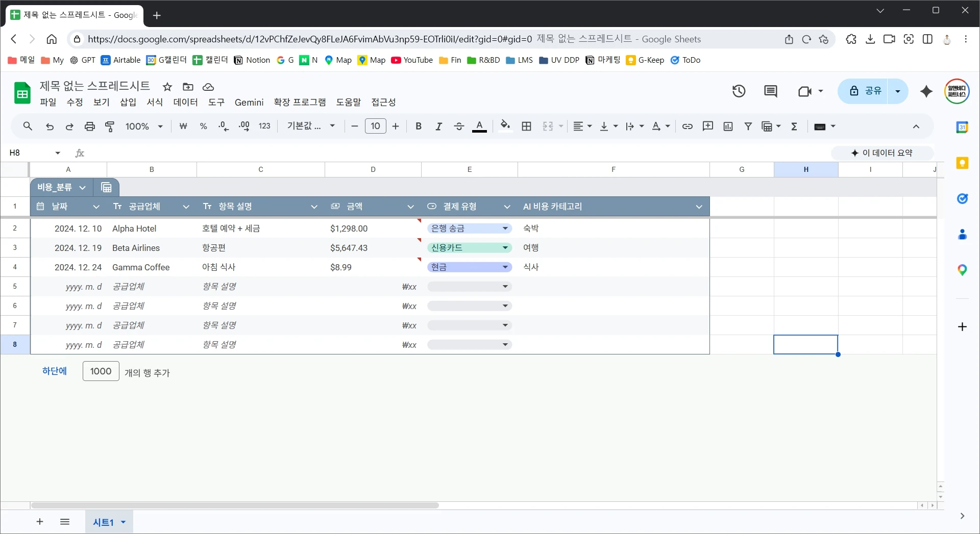The width and height of the screenshot is (980, 534).
Task: Increase the font size
Action: point(396,126)
